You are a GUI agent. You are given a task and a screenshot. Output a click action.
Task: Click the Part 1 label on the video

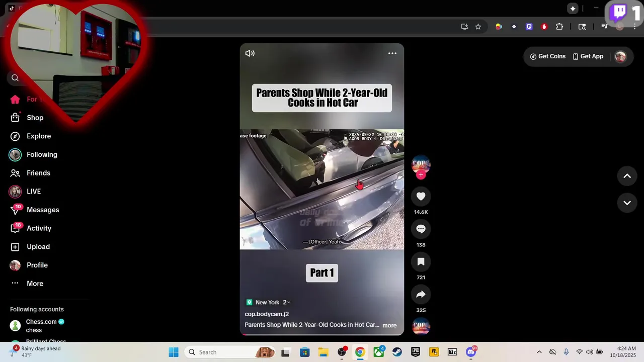coord(322,273)
